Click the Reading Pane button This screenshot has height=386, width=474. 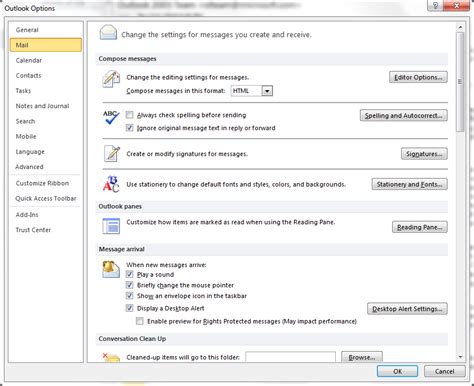coord(420,227)
